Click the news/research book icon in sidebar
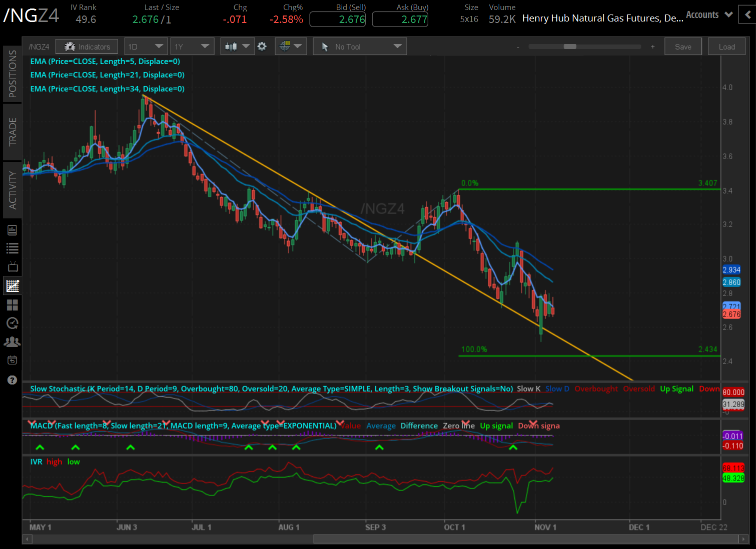Image resolution: width=756 pixels, height=549 pixels. 13,230
